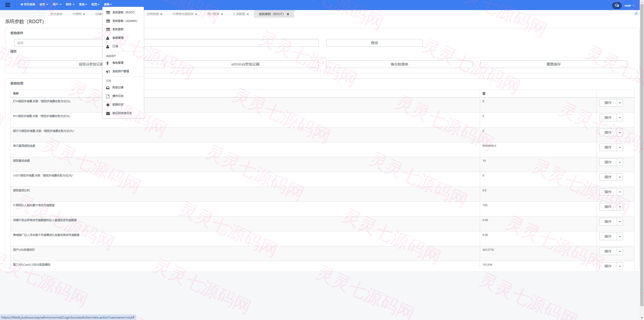The height and width of the screenshot is (320, 644).
Task: Close the 系统参数 (ROOT) tab
Action: (x=288, y=14)
